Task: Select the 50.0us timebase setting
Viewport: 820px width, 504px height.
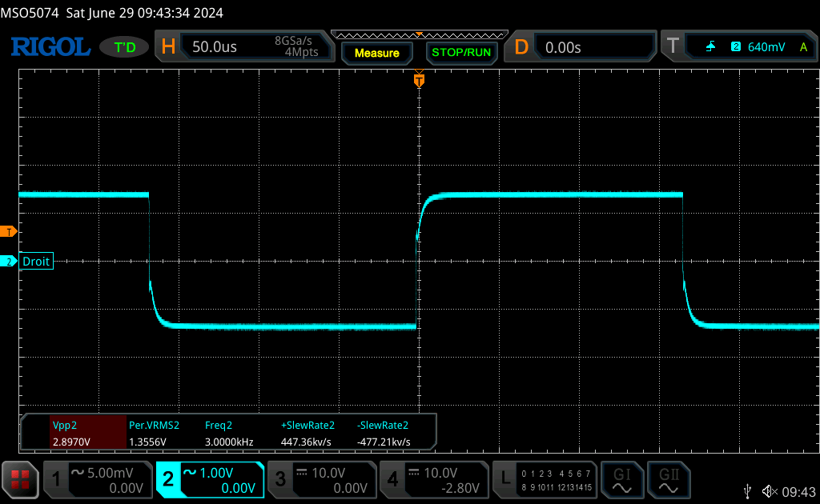Action: click(x=215, y=47)
